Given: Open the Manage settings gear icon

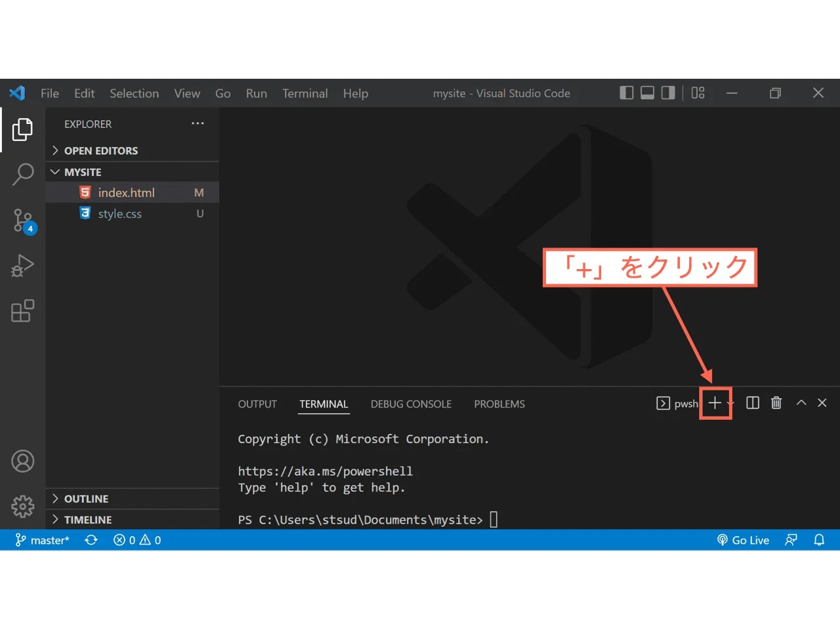Looking at the screenshot, I should [x=22, y=506].
